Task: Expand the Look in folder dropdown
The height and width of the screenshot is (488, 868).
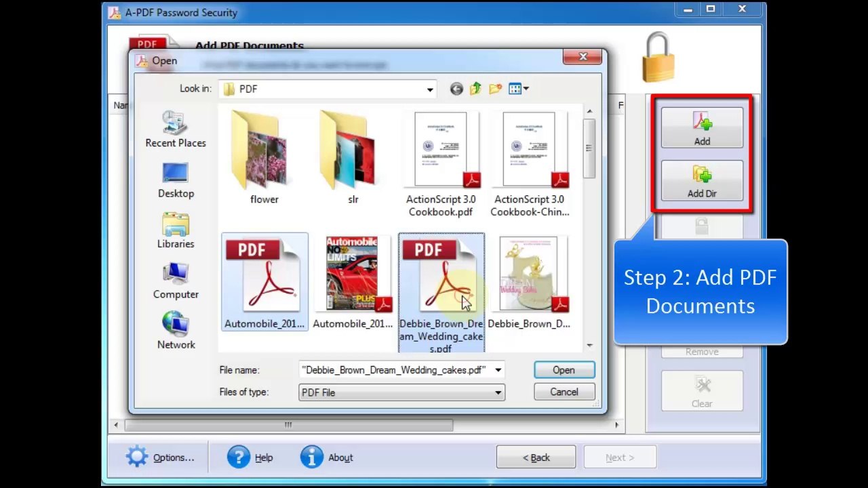Action: [429, 89]
